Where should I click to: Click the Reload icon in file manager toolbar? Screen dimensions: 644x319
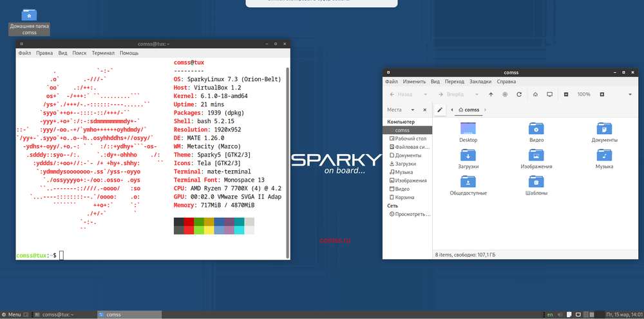(x=520, y=94)
